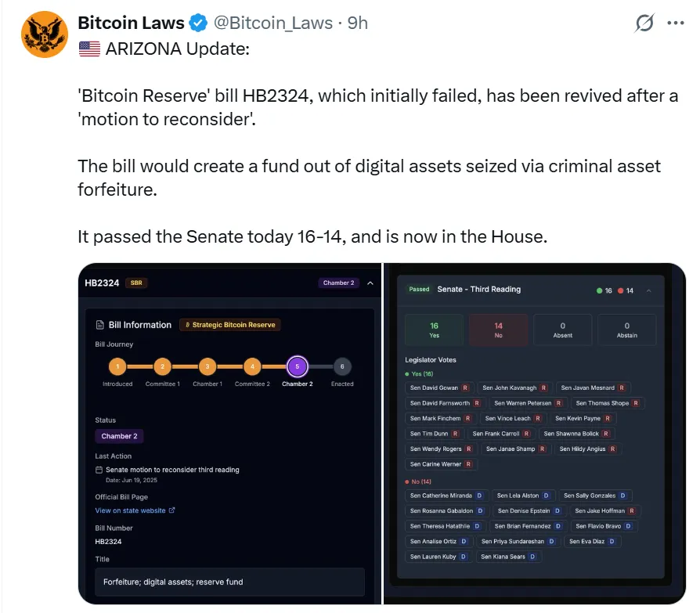
Task: Click the 9h timestamp of the tweet
Action: 358,23
